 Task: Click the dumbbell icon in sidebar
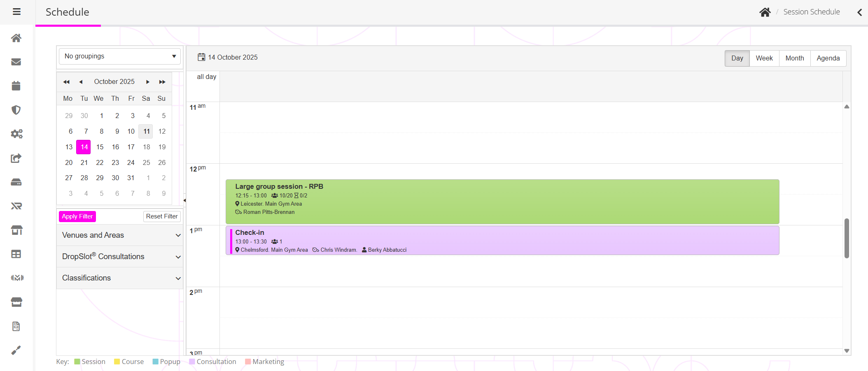point(17,278)
